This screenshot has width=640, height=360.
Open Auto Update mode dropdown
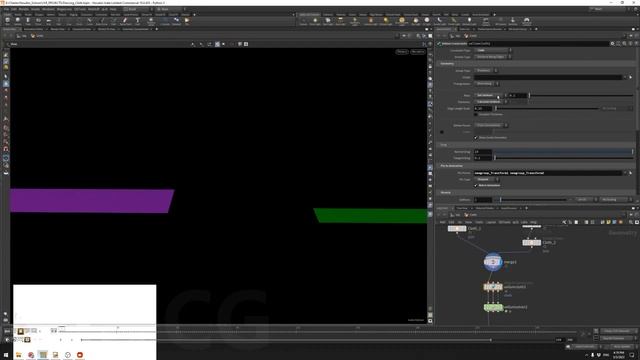tap(622, 347)
